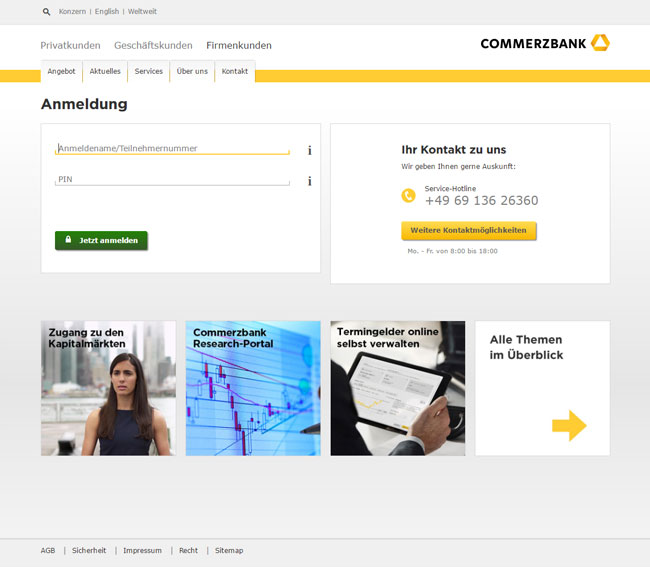The image size is (650, 567).
Task: Focus the Anmeldename/Teilnehmernummer field
Action: point(172,148)
